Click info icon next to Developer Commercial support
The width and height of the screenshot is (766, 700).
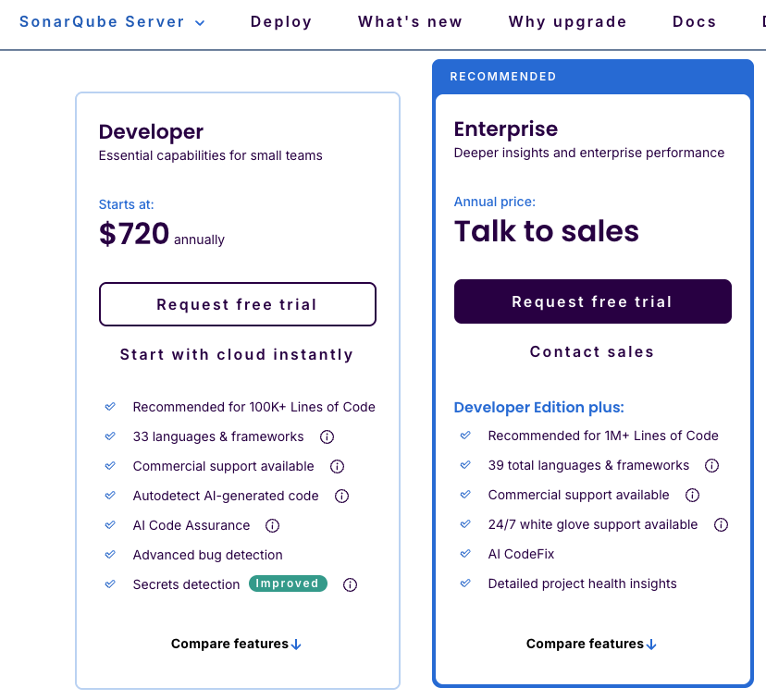338,466
